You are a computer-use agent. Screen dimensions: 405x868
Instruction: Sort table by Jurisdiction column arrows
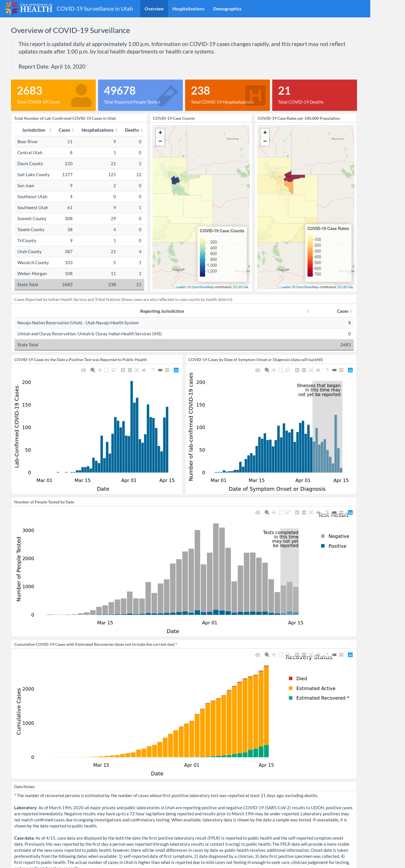click(x=51, y=130)
